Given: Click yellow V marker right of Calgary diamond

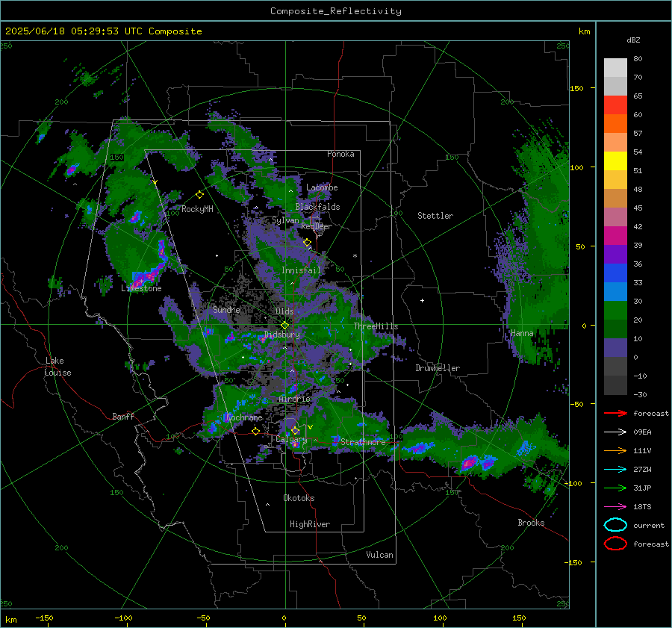Looking at the screenshot, I should (310, 427).
